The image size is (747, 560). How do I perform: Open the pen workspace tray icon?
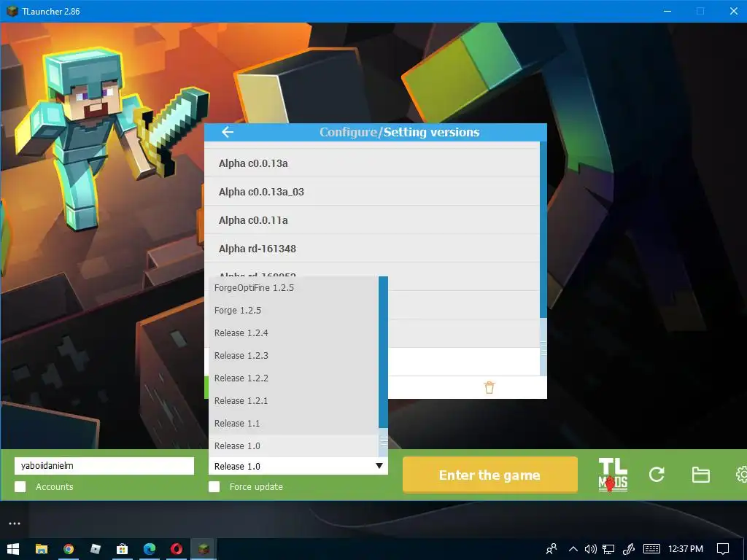[x=629, y=549]
